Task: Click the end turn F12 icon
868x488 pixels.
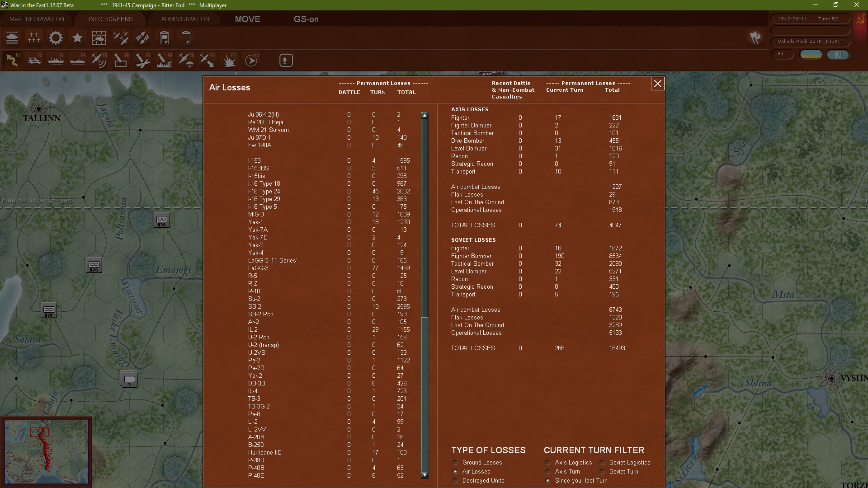Action: [x=251, y=60]
